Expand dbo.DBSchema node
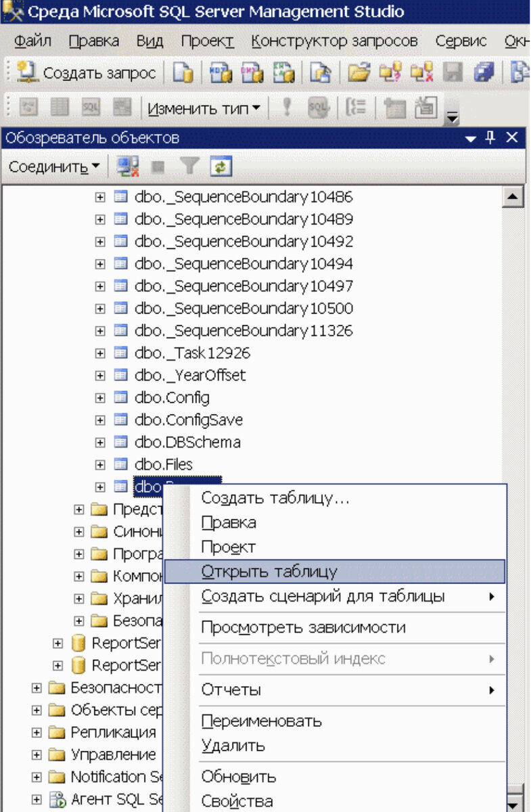Image resolution: width=531 pixels, height=812 pixels. [100, 443]
